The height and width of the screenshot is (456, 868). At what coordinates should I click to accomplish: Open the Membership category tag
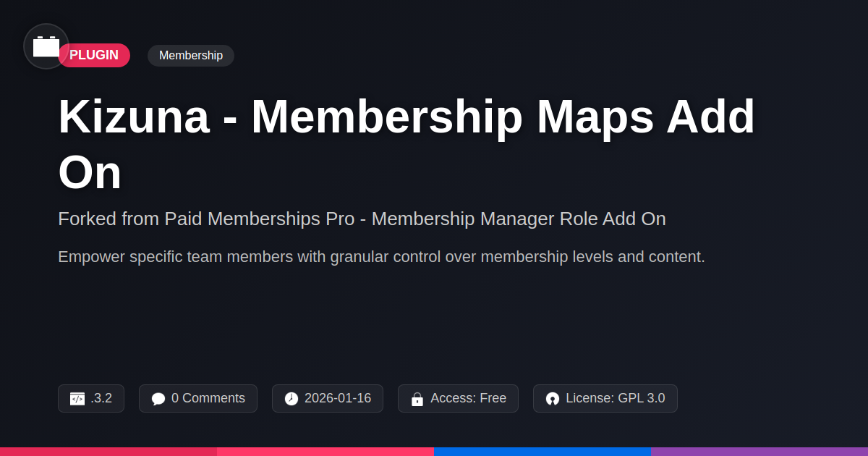click(191, 56)
